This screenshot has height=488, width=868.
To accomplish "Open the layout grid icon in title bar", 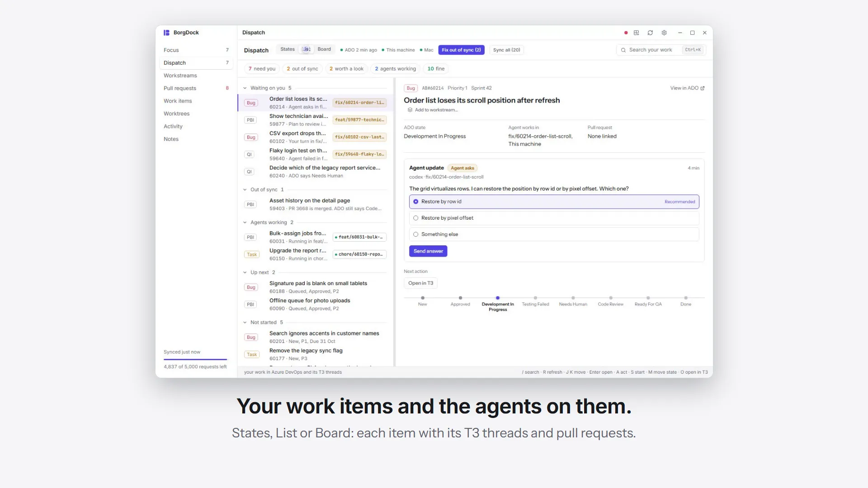I will (x=636, y=33).
